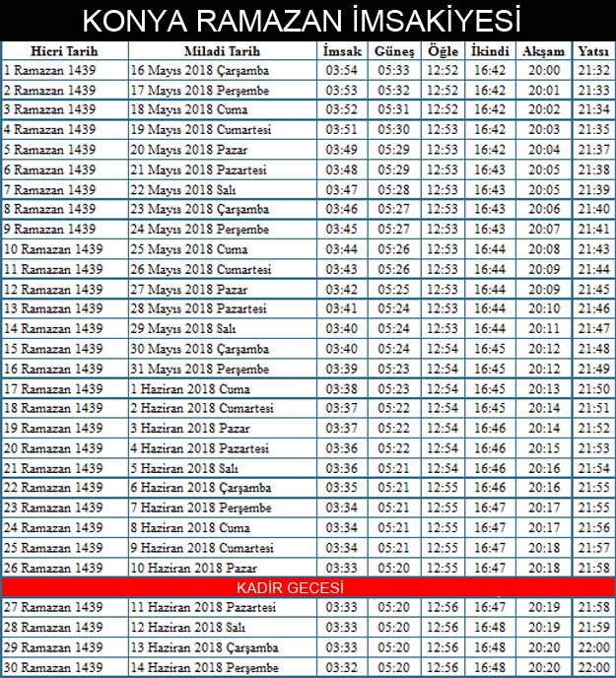Click the İmsak column header
This screenshot has height=678, width=616.
[341, 51]
